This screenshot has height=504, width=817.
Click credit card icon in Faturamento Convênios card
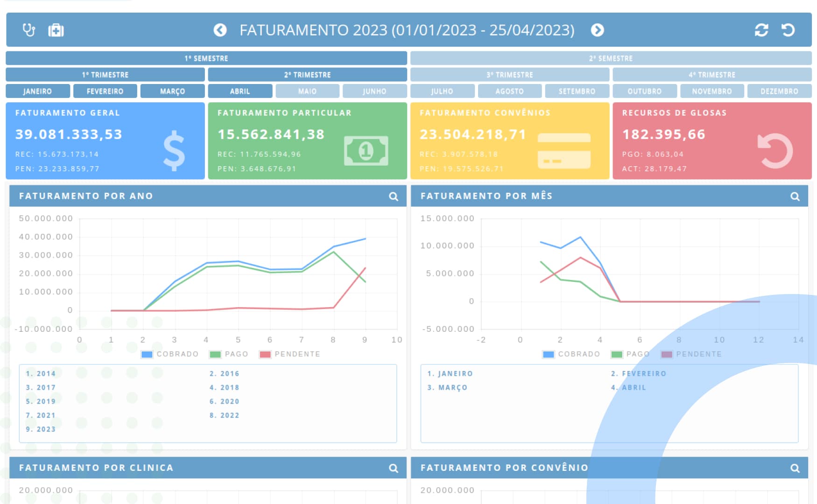[564, 151]
